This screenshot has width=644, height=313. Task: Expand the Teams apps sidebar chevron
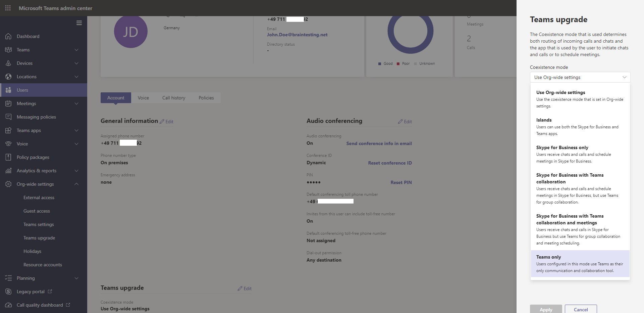[76, 130]
